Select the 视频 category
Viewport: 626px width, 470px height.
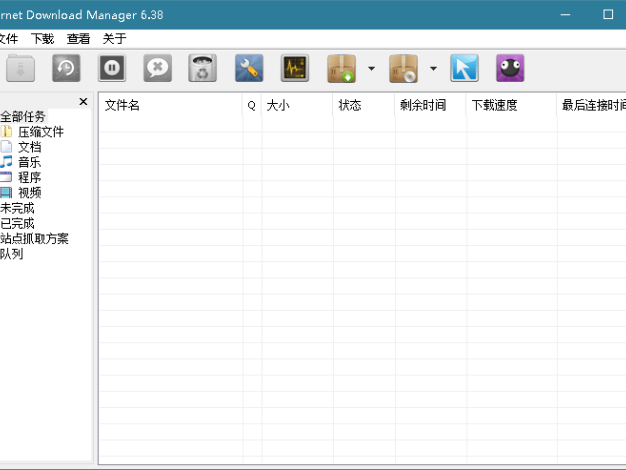(x=30, y=193)
